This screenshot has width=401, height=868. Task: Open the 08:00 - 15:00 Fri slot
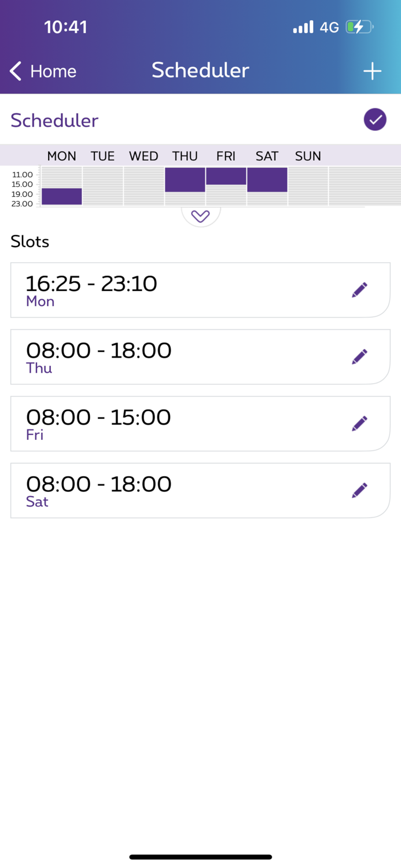174,424
